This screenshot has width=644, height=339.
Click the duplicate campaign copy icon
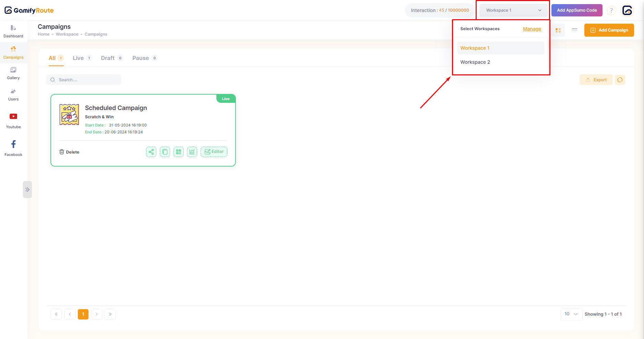165,152
